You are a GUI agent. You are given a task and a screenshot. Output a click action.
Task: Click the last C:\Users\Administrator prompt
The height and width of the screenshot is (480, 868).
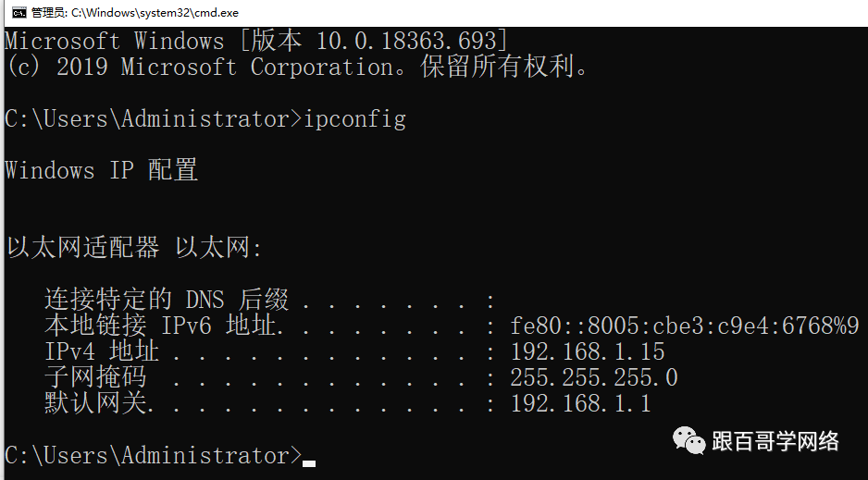click(x=154, y=455)
